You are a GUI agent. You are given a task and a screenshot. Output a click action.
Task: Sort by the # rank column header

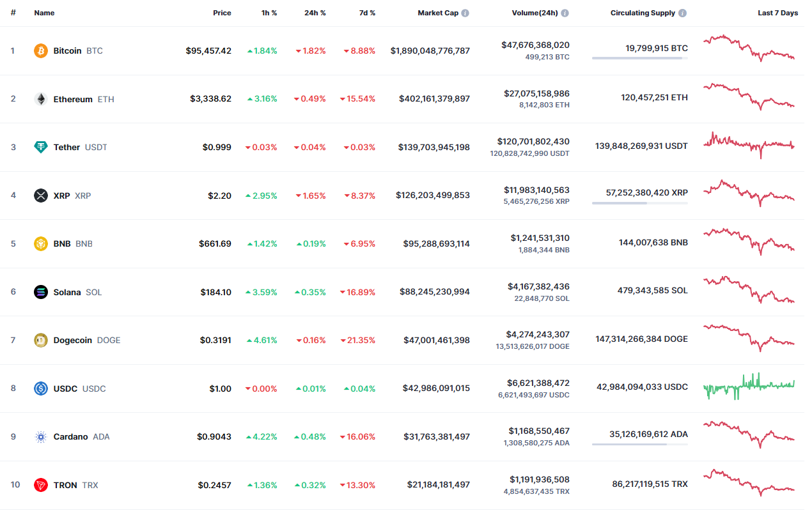pos(13,13)
